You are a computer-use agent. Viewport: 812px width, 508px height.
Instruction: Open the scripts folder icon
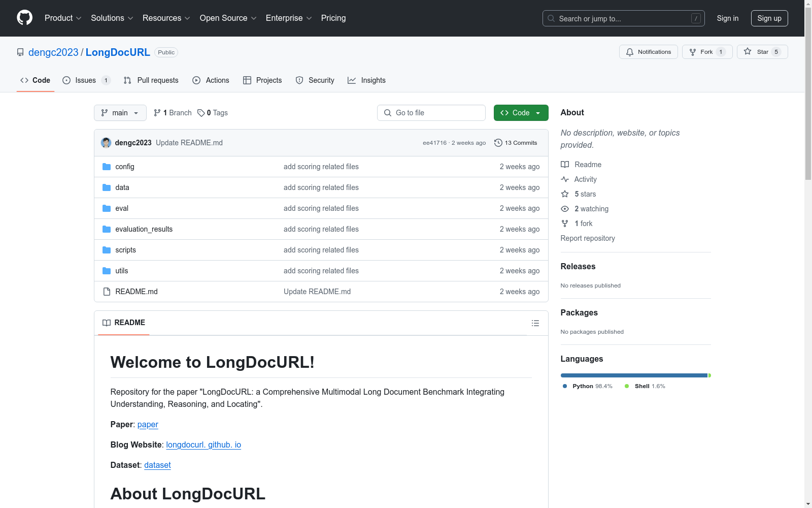coord(107,250)
